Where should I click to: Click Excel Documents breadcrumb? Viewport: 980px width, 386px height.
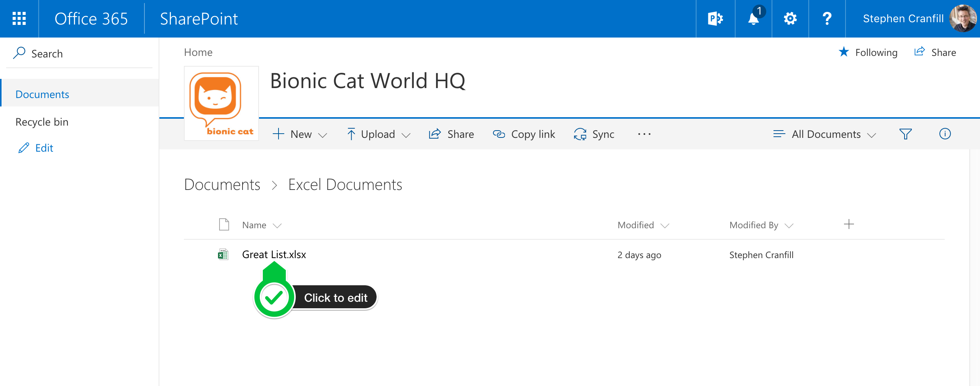(345, 185)
